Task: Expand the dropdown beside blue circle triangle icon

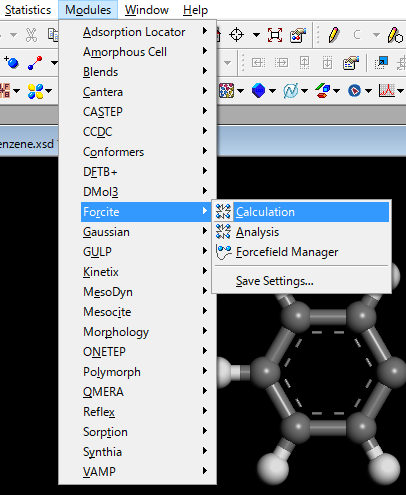Action: coord(368,91)
